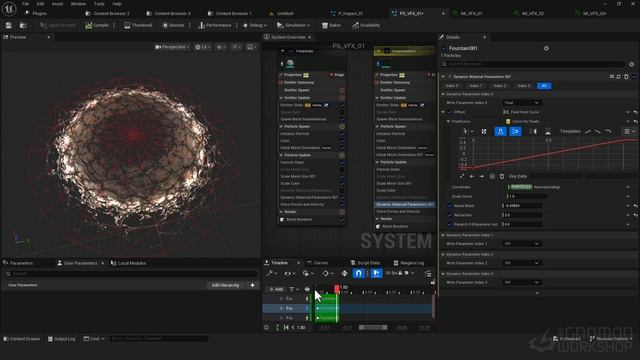This screenshot has height=360, width=640.
Task: Click the Edit Hierarchy button
Action: click(225, 285)
